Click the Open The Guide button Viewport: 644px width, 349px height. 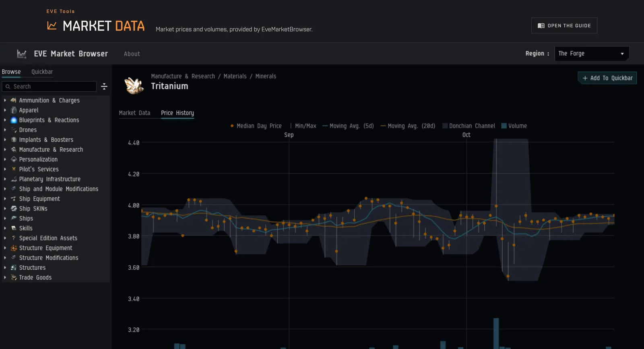(564, 25)
